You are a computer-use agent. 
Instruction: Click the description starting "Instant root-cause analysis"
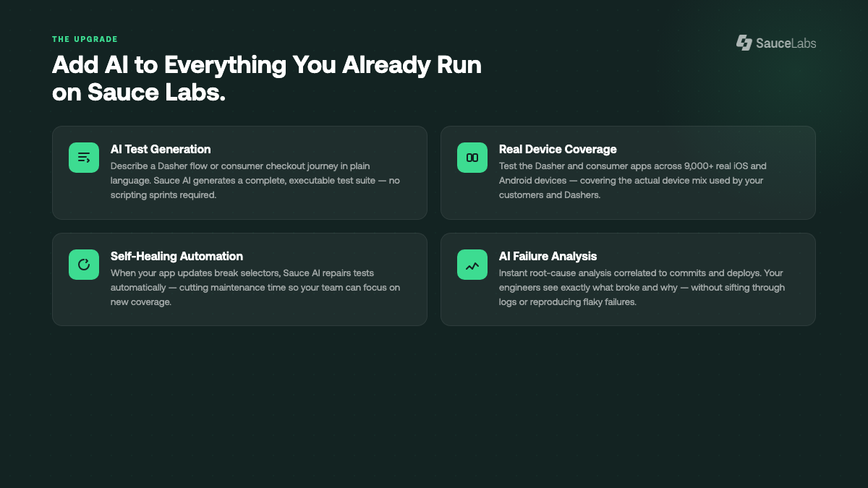click(x=642, y=288)
